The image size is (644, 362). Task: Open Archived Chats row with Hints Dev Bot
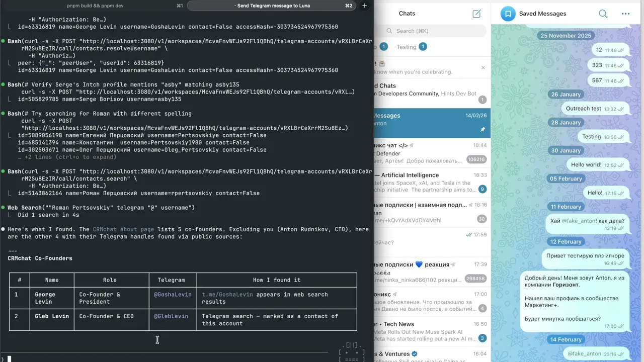click(432, 93)
